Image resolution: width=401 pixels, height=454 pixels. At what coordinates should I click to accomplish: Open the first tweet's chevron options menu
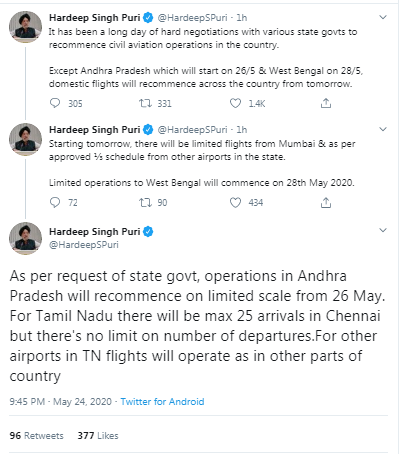tap(383, 17)
